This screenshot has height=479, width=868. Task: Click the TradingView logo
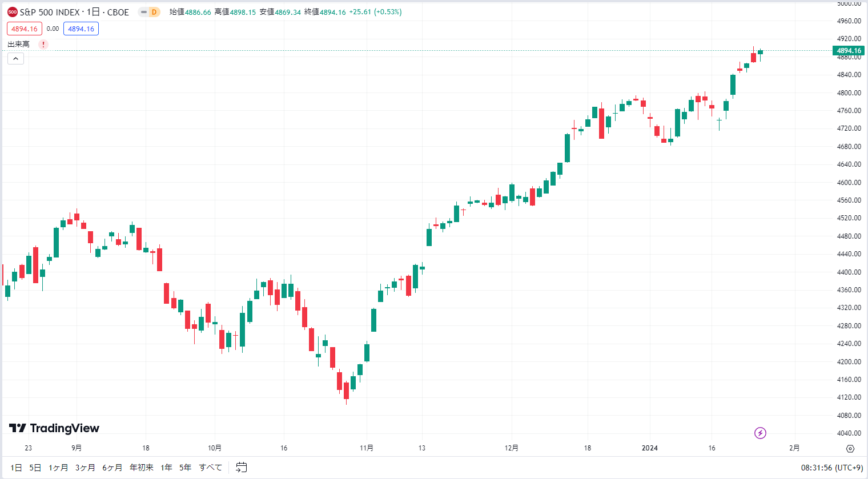coord(54,428)
